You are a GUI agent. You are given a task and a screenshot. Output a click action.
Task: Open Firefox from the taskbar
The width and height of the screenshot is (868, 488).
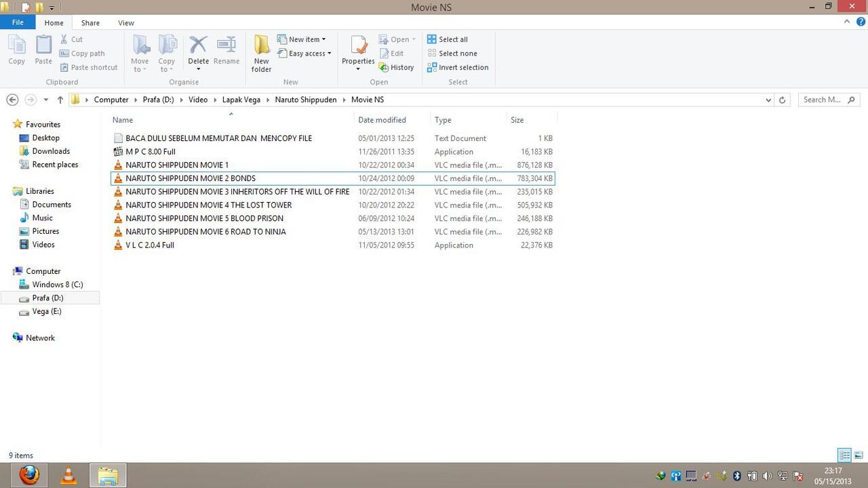(x=29, y=476)
